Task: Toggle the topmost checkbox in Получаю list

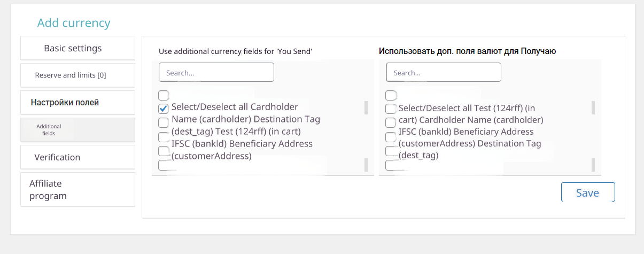Action: click(391, 96)
